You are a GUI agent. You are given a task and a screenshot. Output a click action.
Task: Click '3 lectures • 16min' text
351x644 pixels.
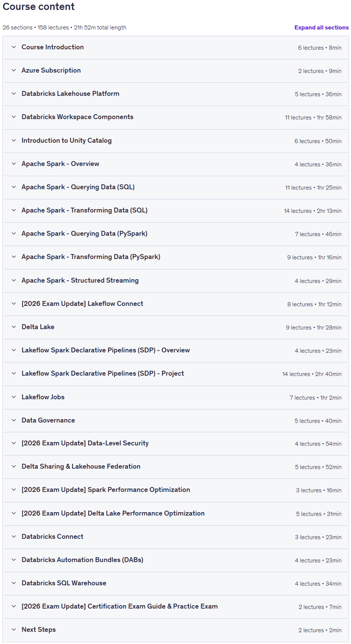[x=319, y=491]
